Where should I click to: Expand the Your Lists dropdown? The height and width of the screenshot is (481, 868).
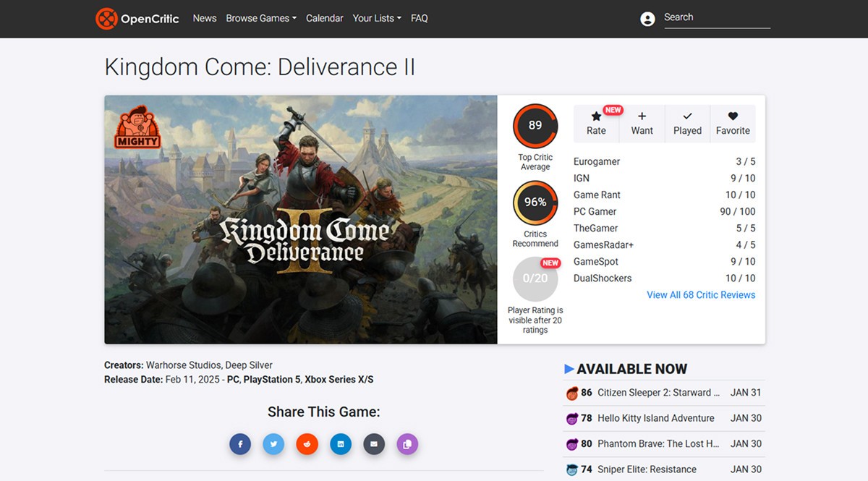click(x=377, y=18)
